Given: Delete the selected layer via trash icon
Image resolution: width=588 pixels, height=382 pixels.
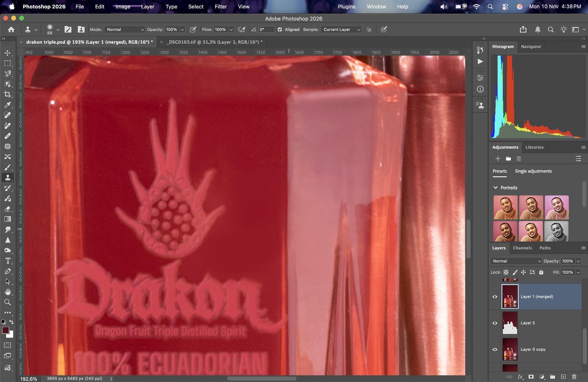Looking at the screenshot, I should (574, 377).
